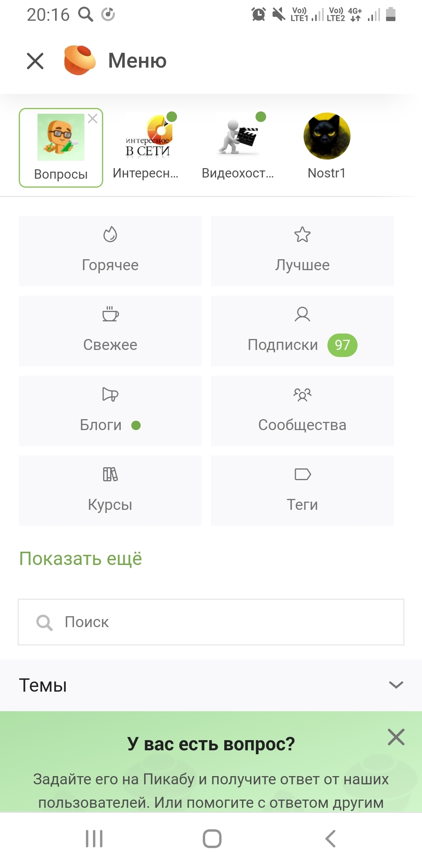Go to Свежее feed

coord(110,331)
